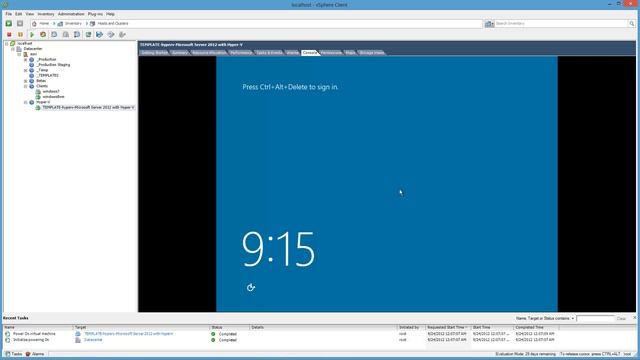Expand the _Production resource pool

click(x=26, y=60)
